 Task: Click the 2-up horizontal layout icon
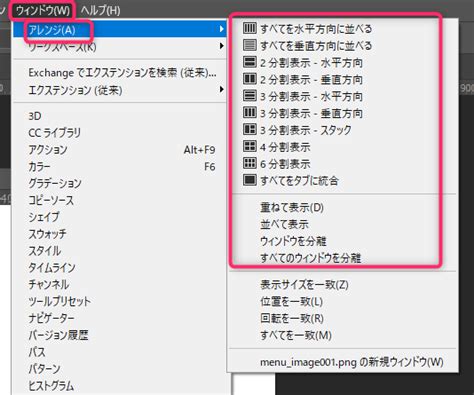[x=250, y=62]
